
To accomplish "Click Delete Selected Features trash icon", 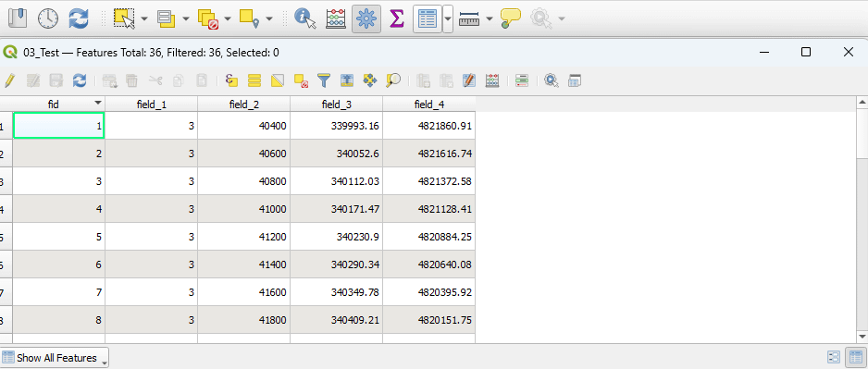I will (131, 80).
